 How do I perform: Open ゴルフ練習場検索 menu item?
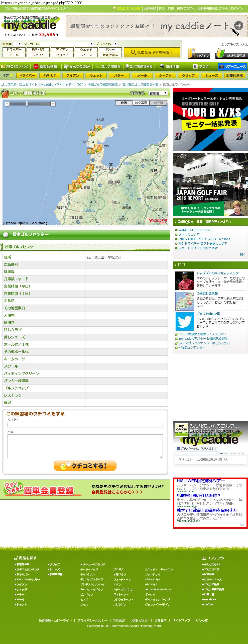pos(139,66)
